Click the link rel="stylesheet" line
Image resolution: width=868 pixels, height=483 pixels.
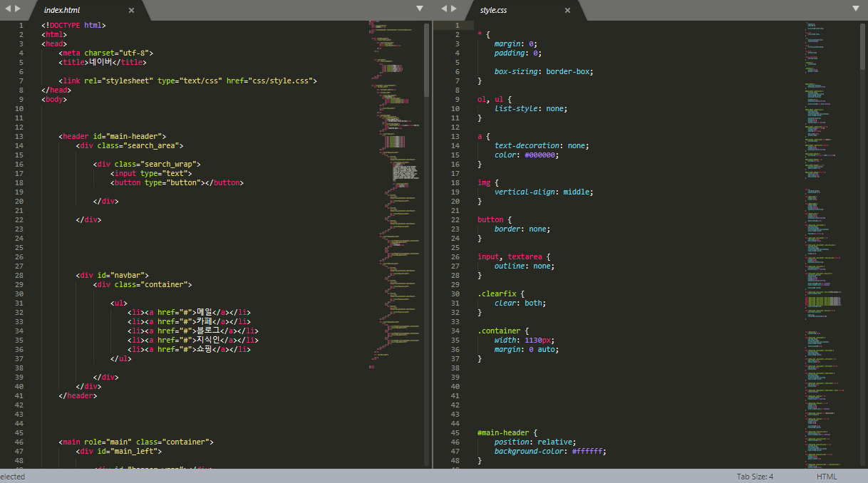[187, 80]
